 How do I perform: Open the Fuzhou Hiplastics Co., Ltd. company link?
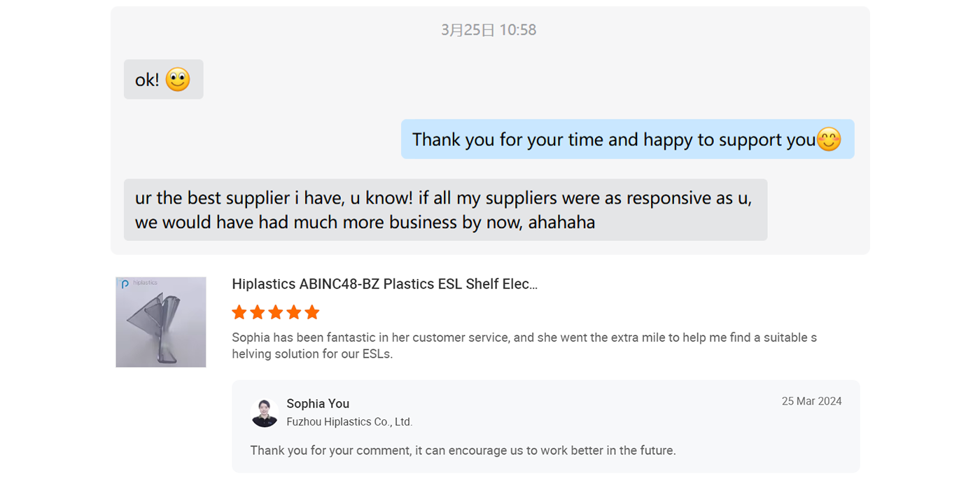[x=349, y=422]
